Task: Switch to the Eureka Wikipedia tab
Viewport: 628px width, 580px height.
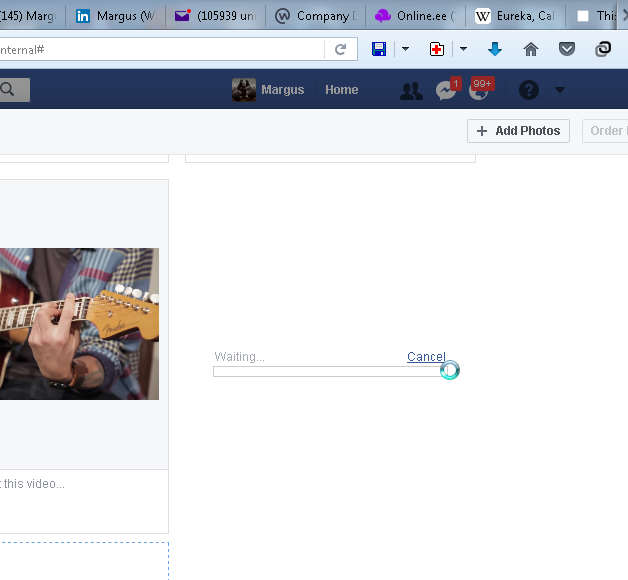Action: 516,16
